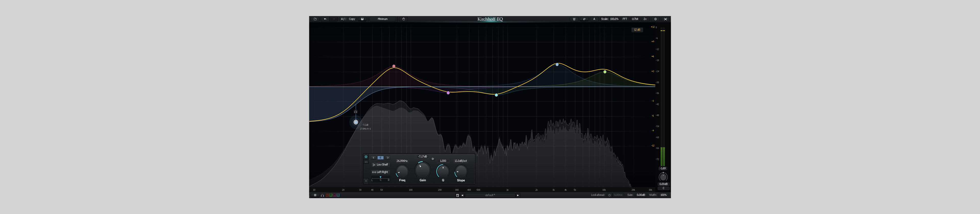Open the hamburger menu at bottom left
This screenshot has height=214, width=980.
pos(315,195)
